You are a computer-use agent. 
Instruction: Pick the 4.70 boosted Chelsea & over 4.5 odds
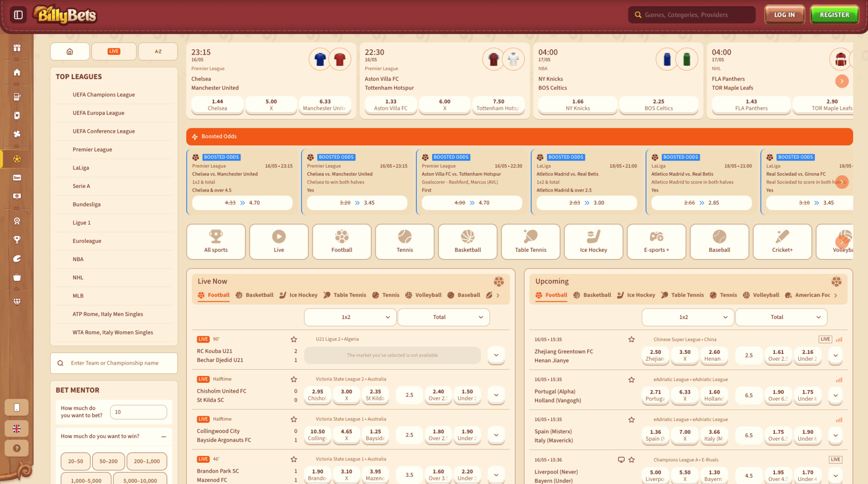(x=242, y=203)
